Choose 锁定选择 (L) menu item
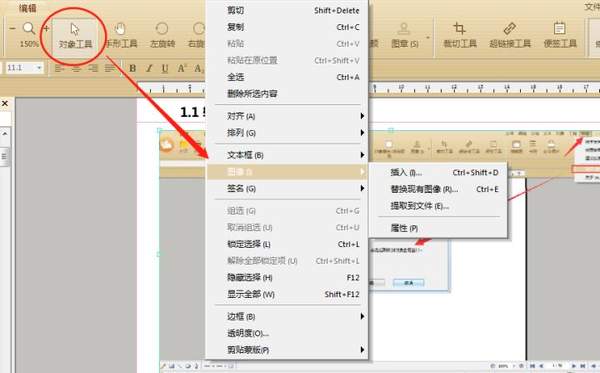 tap(287, 244)
